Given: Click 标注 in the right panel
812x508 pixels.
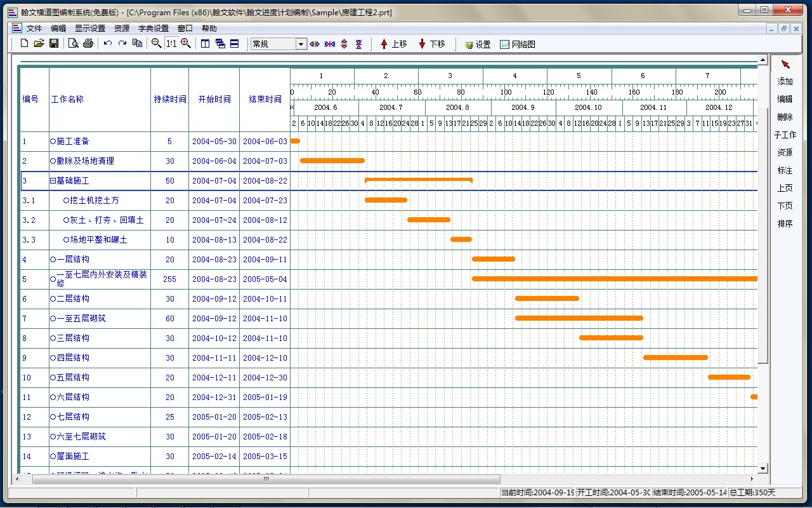Looking at the screenshot, I should [x=785, y=170].
